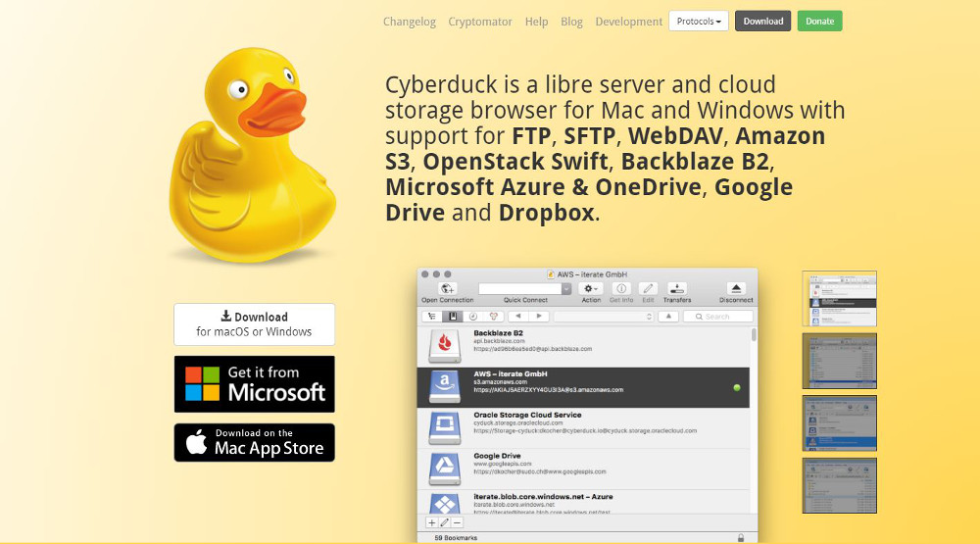The image size is (980, 544).
Task: Go back with left arrow navigation icon
Action: (x=518, y=317)
